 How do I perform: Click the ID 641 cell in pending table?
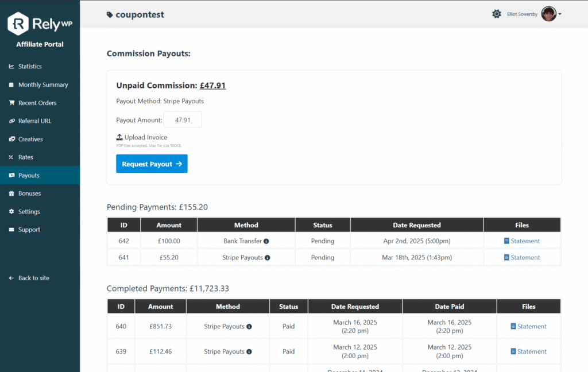click(124, 258)
